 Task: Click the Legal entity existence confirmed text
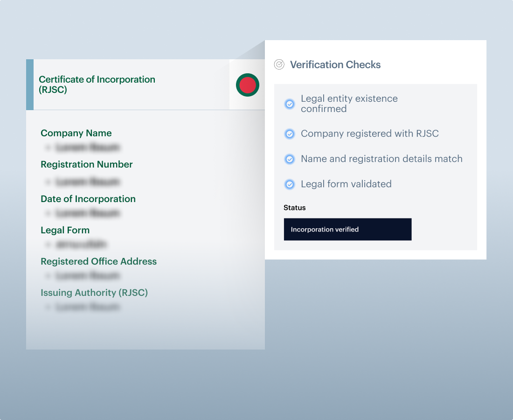pyautogui.click(x=349, y=104)
